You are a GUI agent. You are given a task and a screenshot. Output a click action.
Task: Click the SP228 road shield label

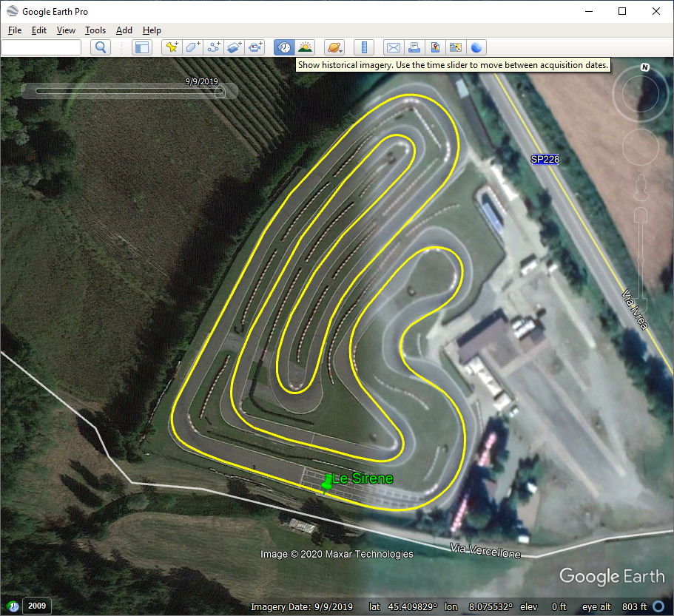[x=545, y=160]
